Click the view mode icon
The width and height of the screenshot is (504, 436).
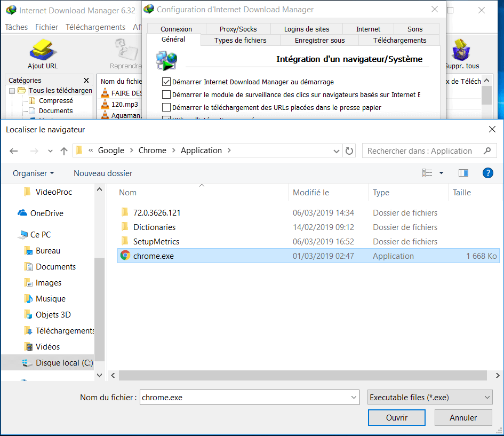427,173
